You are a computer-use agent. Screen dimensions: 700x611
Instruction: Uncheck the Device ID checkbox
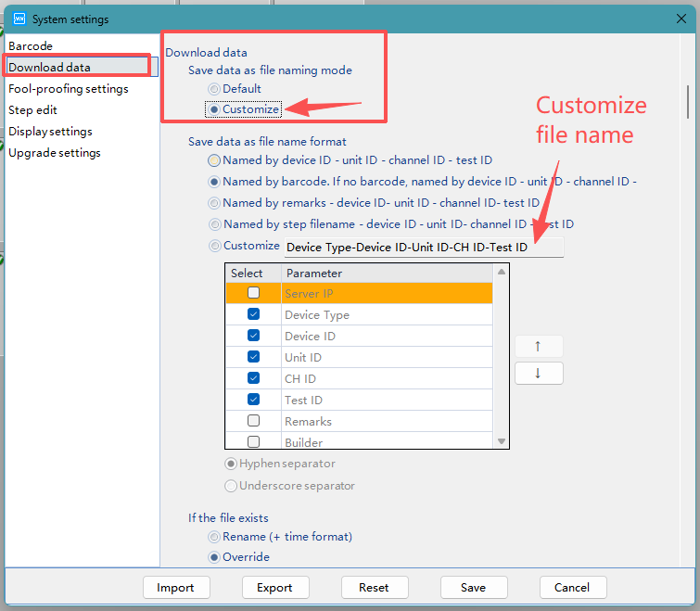[x=253, y=336]
